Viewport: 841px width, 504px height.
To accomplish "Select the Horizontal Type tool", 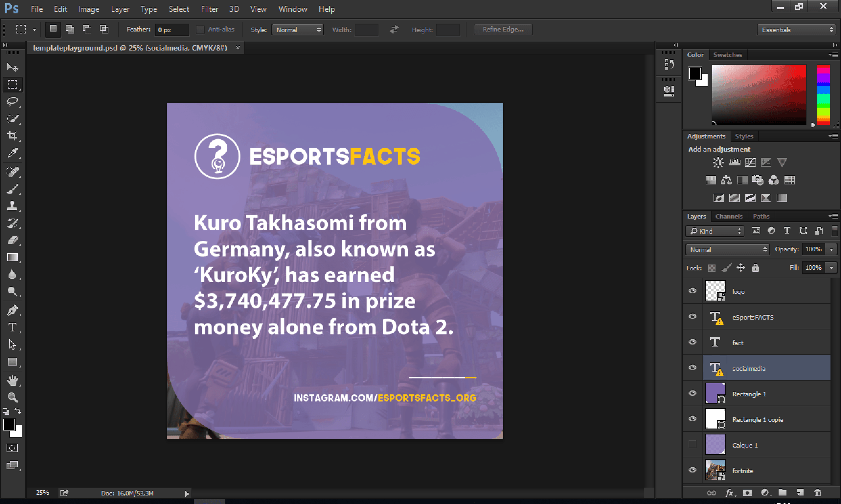I will click(12, 327).
